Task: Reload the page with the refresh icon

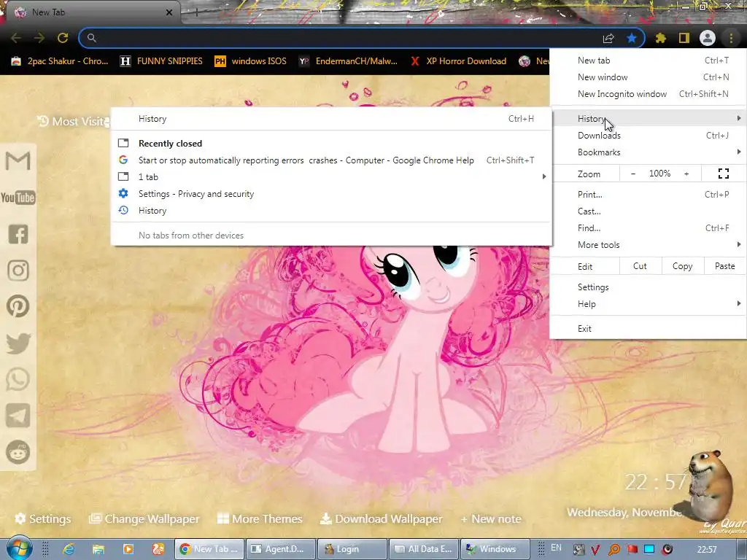Action: 63,38
